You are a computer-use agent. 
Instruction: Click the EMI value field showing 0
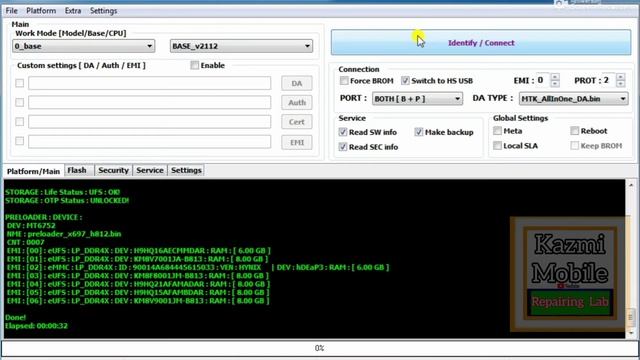(543, 80)
